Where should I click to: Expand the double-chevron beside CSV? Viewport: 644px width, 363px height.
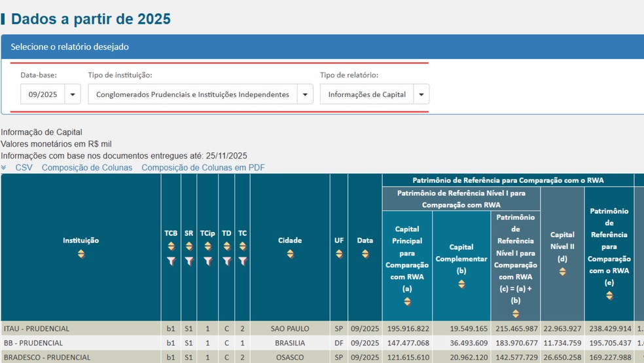(x=5, y=168)
